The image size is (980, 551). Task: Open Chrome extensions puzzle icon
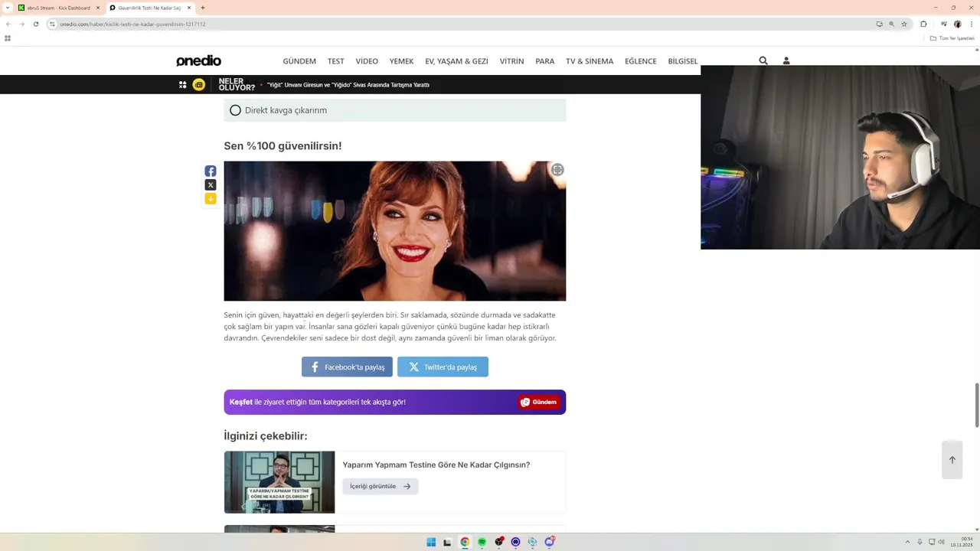(923, 24)
